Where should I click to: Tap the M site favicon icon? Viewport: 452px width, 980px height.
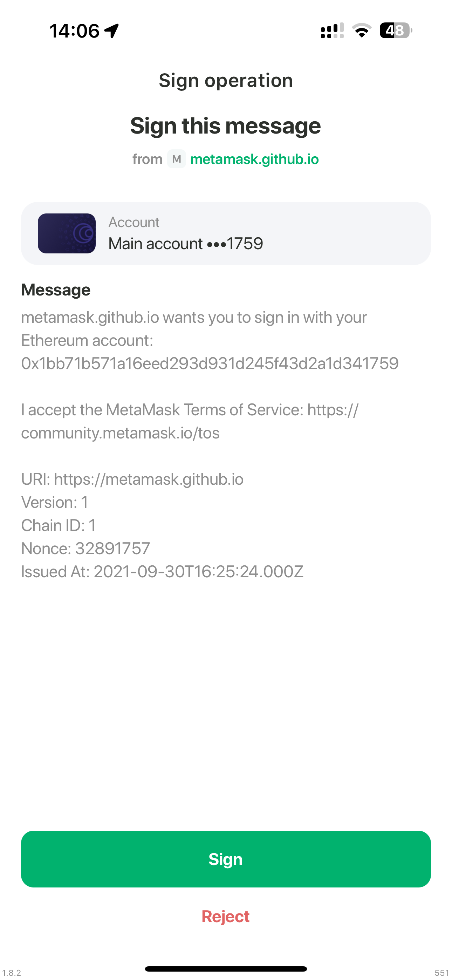[177, 159]
